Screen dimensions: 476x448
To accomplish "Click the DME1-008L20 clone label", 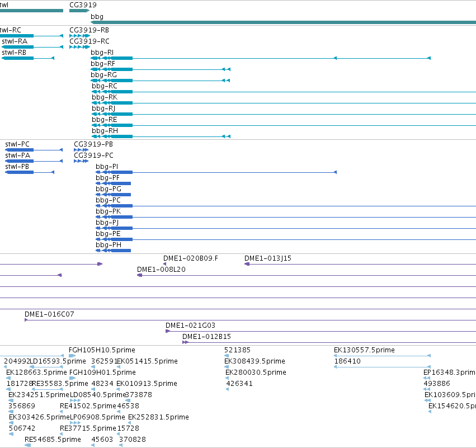I will [x=161, y=270].
